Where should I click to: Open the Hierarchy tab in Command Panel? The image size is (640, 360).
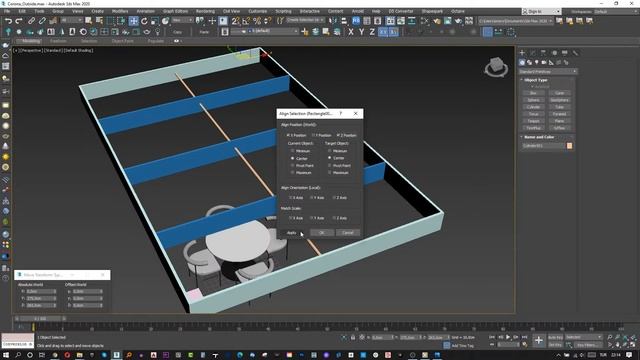click(543, 53)
